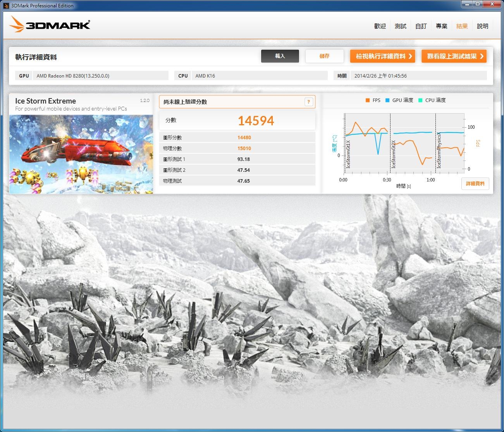Click the 儲存 save button

(x=324, y=56)
